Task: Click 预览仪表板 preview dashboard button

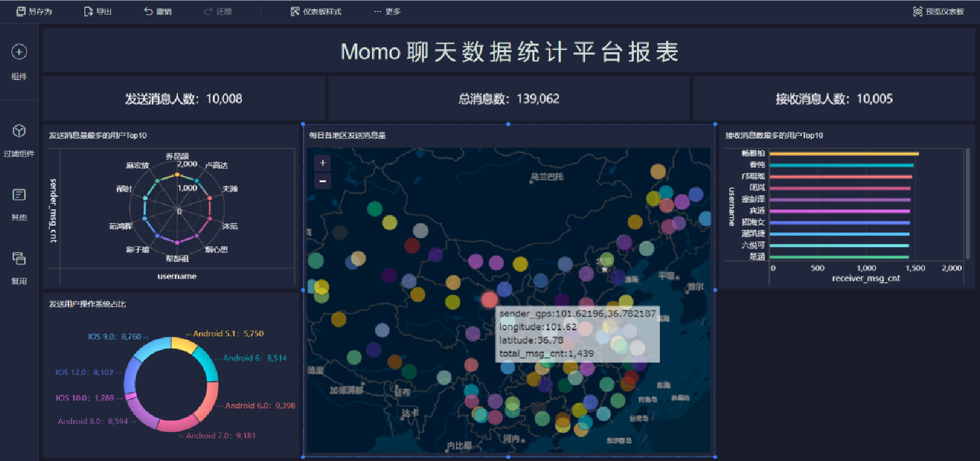Action: coord(938,12)
